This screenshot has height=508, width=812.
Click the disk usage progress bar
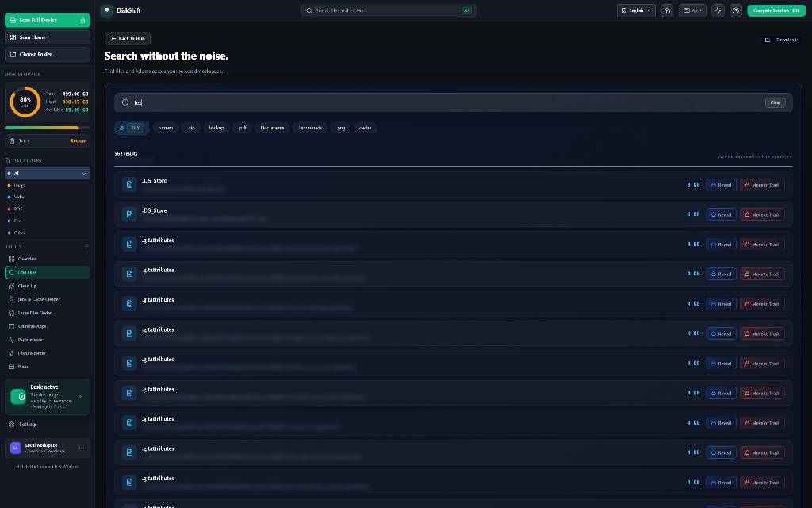coord(47,128)
